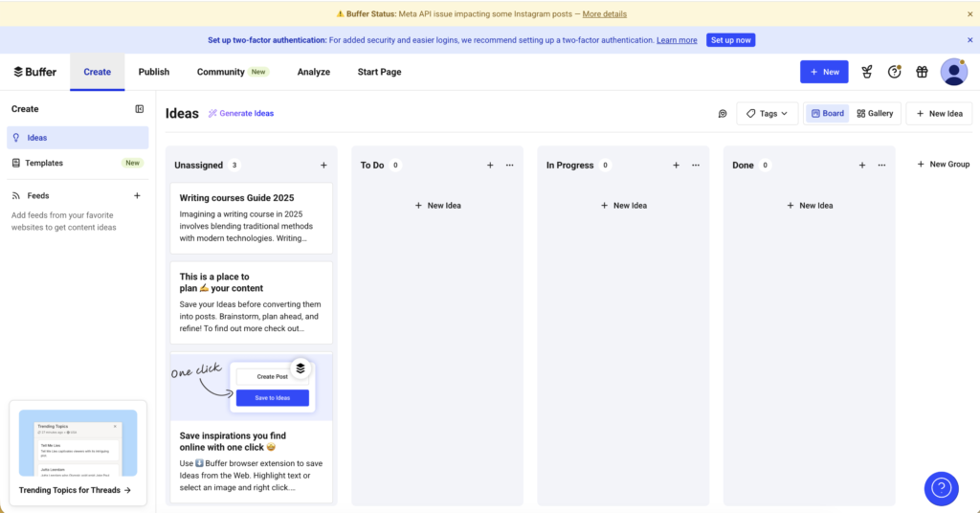Open the Writing courses Guide 2025 idea card
The width and height of the screenshot is (980, 513).
click(x=251, y=218)
